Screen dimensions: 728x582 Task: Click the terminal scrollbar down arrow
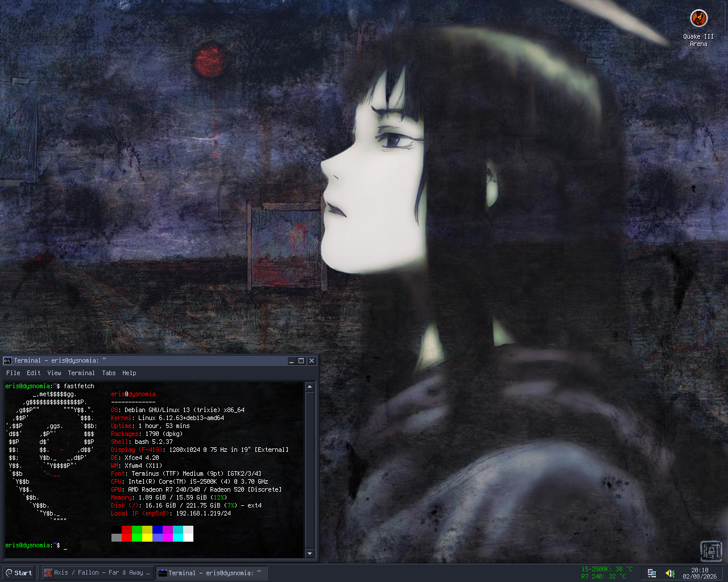(310, 553)
